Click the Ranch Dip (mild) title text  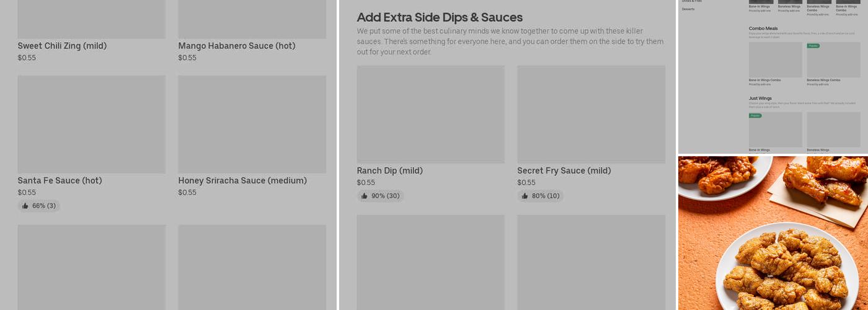[389, 170]
